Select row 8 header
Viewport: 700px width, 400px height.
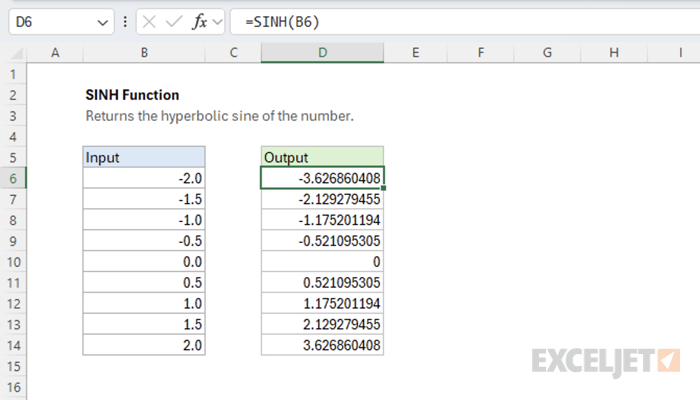(13, 220)
